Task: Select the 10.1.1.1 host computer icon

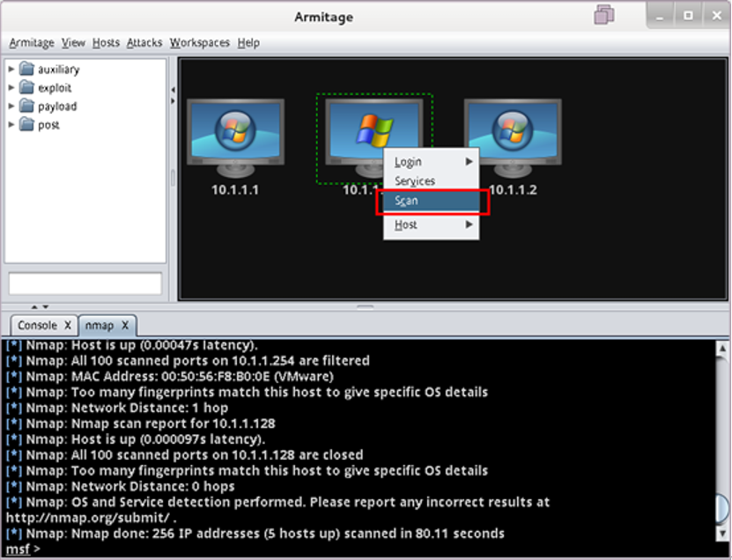Action: pos(235,138)
